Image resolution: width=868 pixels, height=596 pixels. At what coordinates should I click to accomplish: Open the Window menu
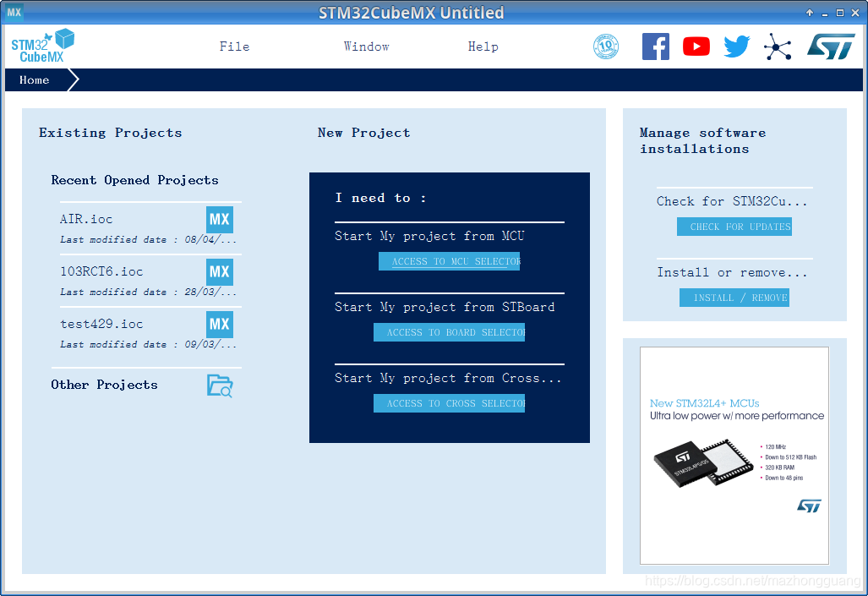[x=367, y=46]
